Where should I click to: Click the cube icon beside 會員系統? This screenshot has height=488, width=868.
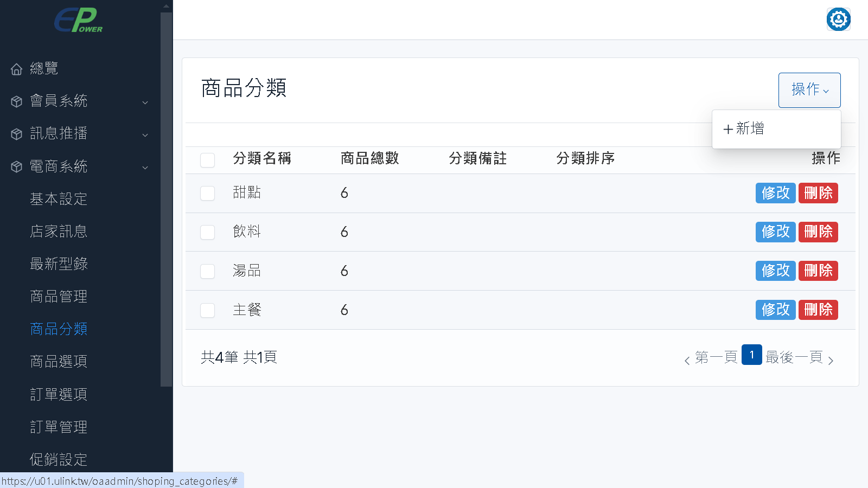pyautogui.click(x=16, y=101)
